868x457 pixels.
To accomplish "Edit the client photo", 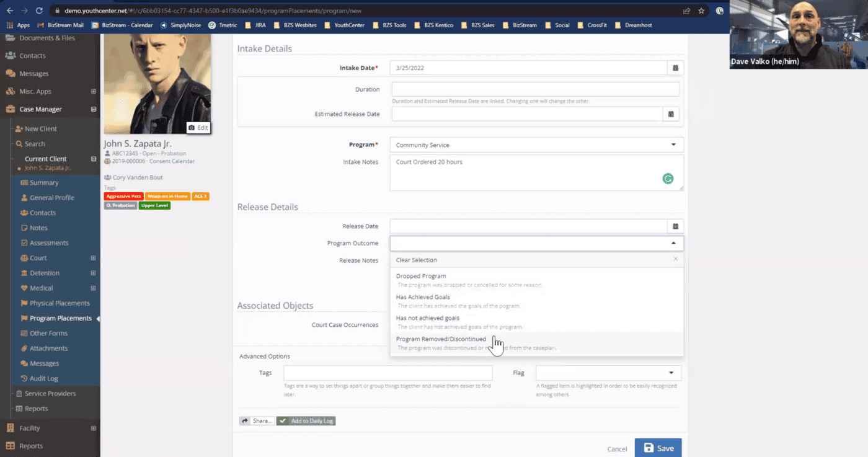I will point(199,127).
